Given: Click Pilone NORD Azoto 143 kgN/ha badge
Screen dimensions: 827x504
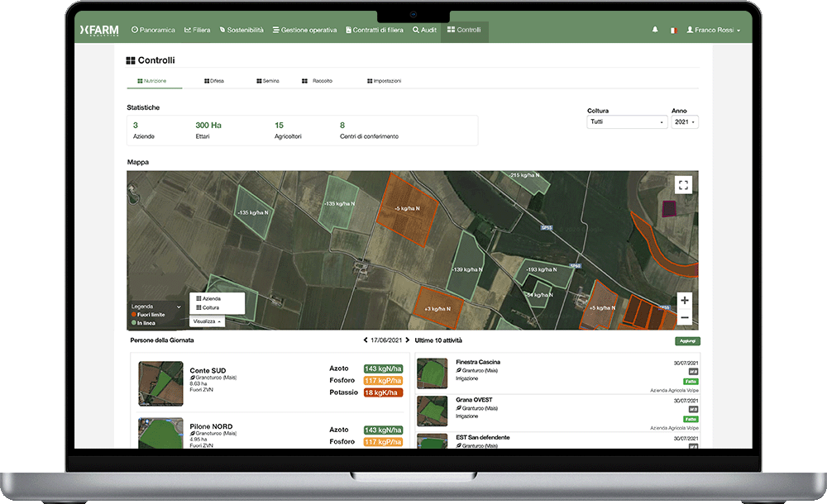Looking at the screenshot, I should (x=383, y=430).
